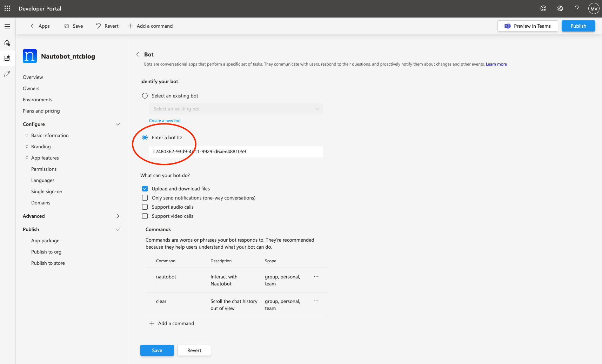Send feedback via the smiley icon
602x364 pixels.
543,8
